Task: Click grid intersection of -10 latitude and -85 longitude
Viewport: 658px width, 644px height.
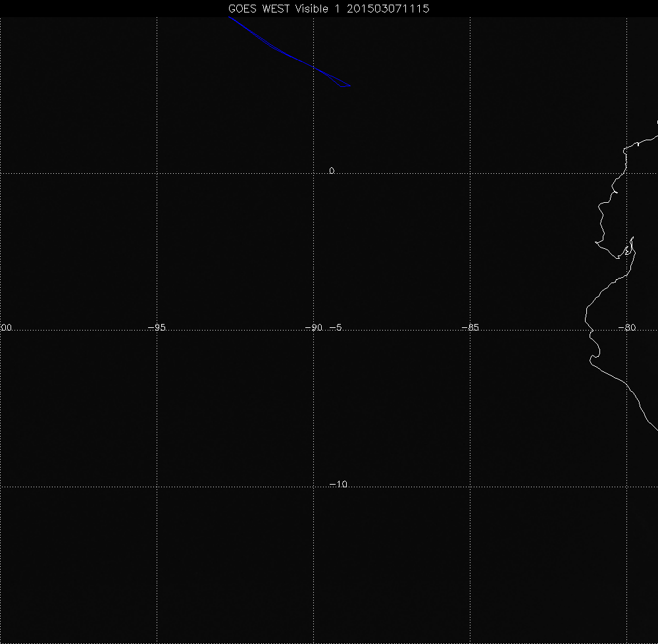Action: 470,487
